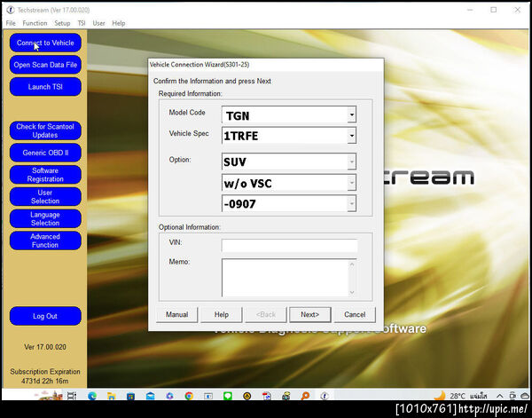The width and height of the screenshot is (532, 418).
Task: Open the Help menu
Action: (x=119, y=23)
